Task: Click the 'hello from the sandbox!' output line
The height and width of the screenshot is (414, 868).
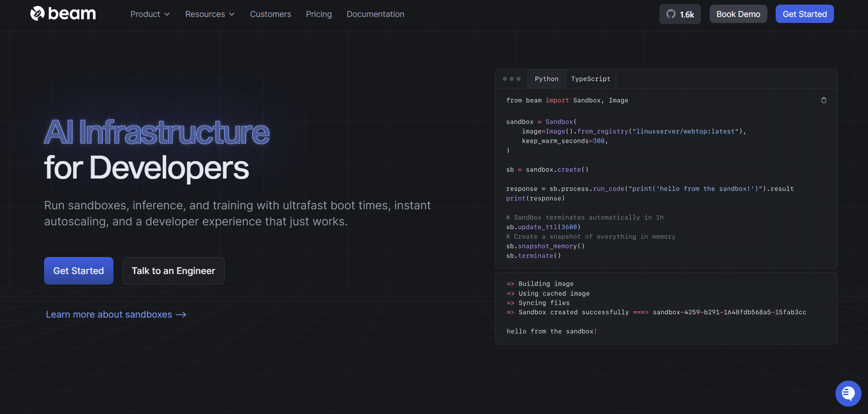Action: [x=552, y=331]
